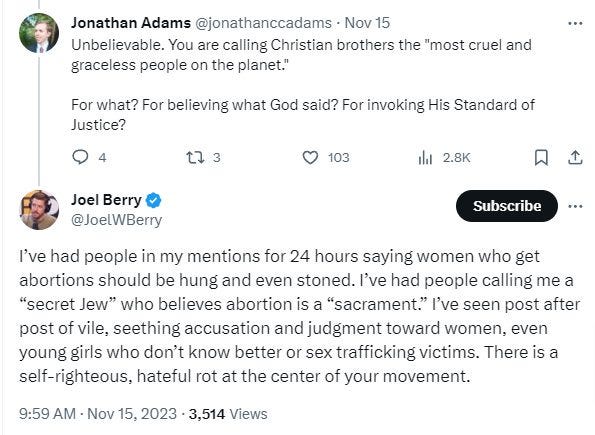Click the 2.8K views count
This screenshot has width=595, height=435.
tap(456, 158)
